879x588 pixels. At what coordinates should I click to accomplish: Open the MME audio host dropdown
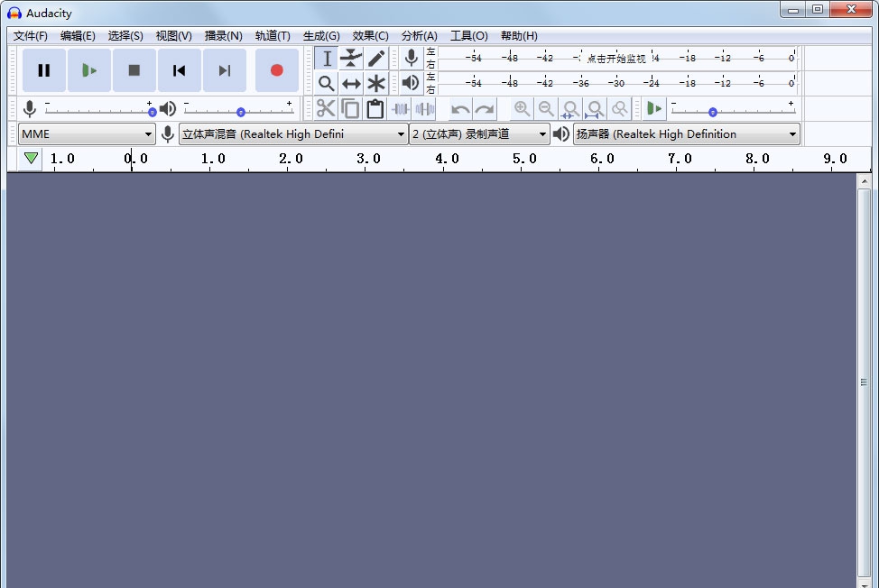click(87, 134)
